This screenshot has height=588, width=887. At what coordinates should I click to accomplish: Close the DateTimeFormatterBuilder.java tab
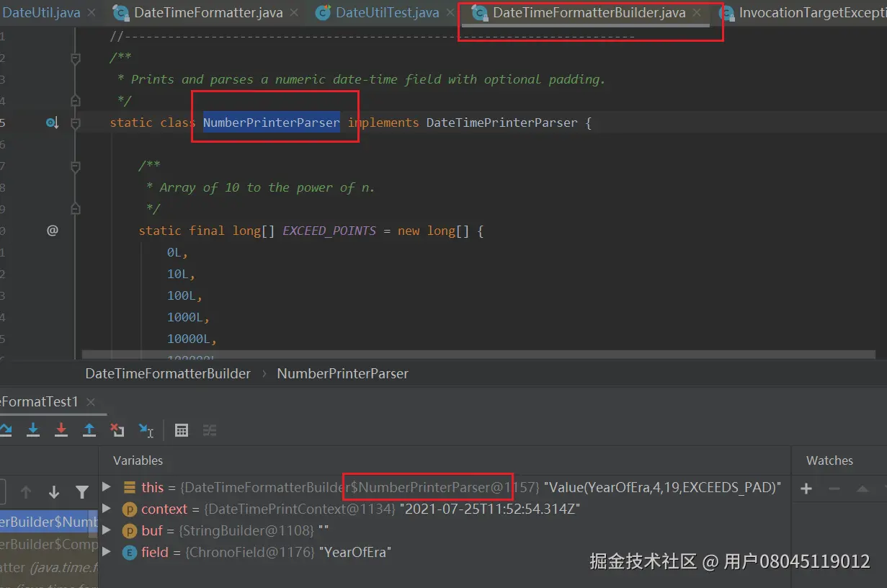tap(697, 12)
